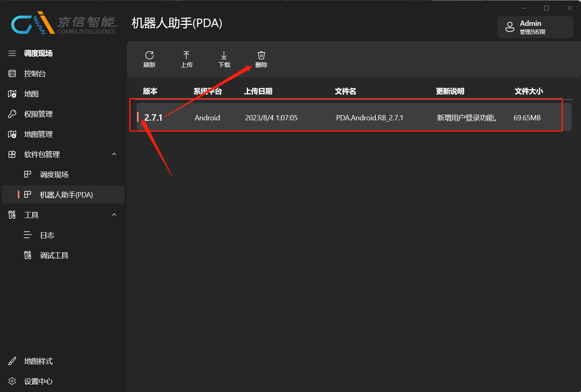Click the 下载 (Download) icon
The image size is (581, 392).
[x=224, y=59]
